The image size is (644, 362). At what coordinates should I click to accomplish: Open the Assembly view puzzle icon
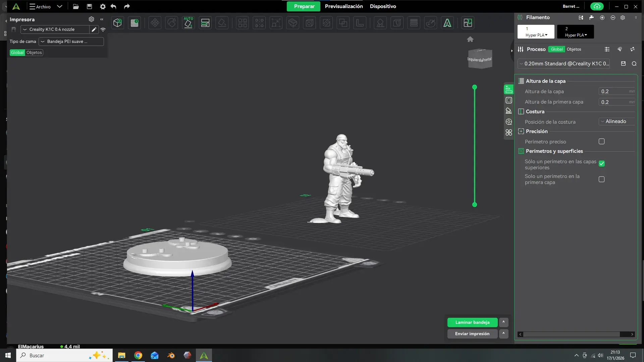point(468,23)
